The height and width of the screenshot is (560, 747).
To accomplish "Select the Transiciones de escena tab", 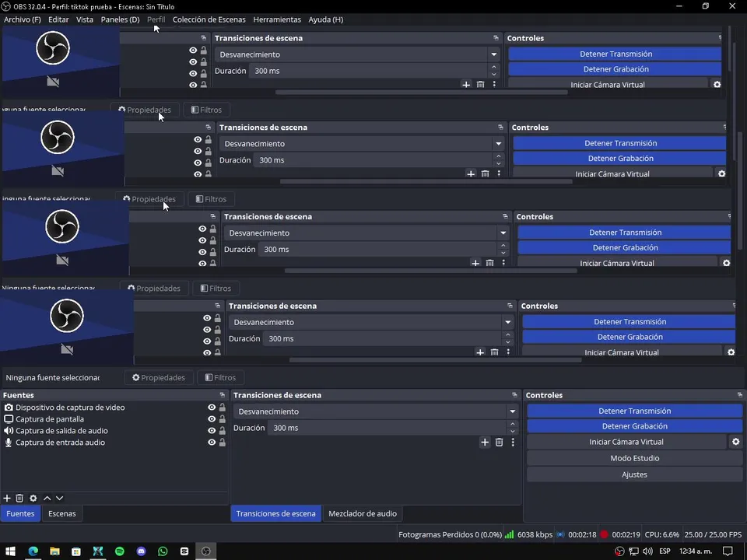I will (275, 514).
